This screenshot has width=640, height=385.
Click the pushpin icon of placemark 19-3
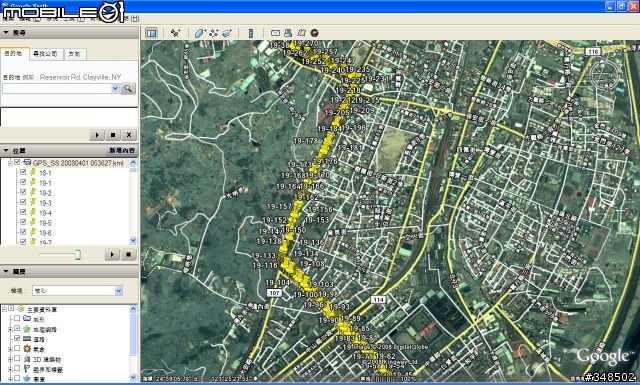pos(33,203)
